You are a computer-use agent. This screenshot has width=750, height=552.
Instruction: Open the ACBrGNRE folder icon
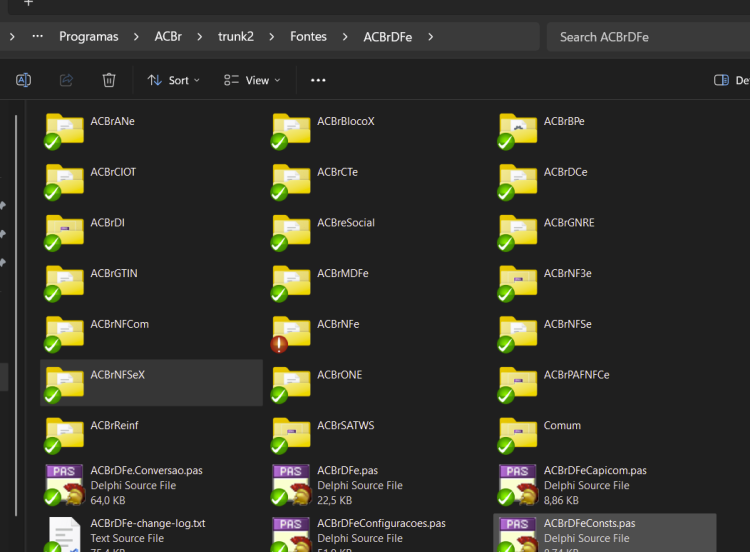click(x=517, y=232)
